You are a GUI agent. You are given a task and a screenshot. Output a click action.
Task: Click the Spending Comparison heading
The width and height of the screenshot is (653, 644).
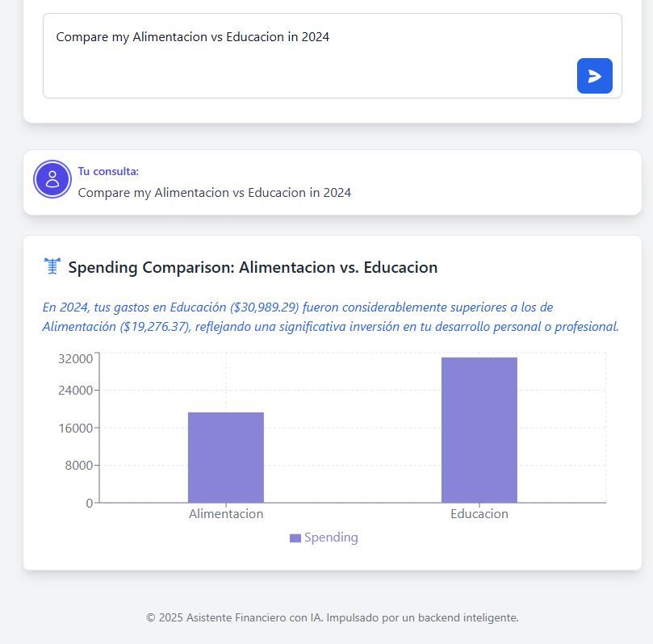253,267
